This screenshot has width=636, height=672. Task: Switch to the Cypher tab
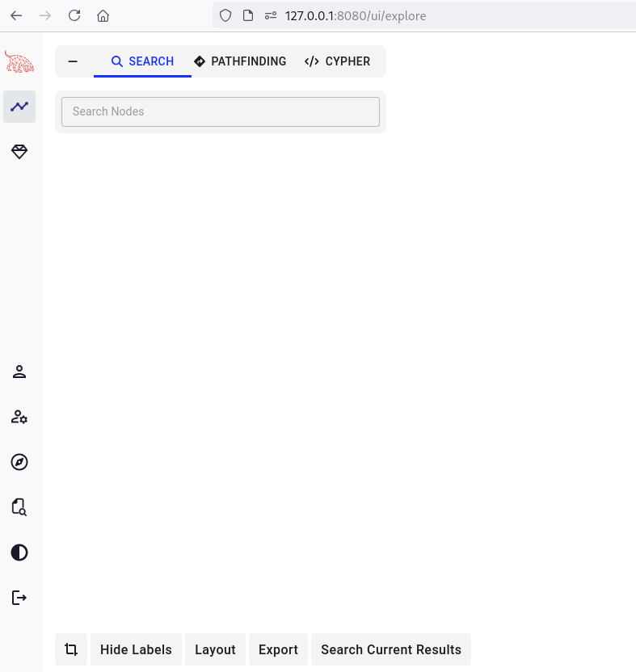tap(337, 61)
